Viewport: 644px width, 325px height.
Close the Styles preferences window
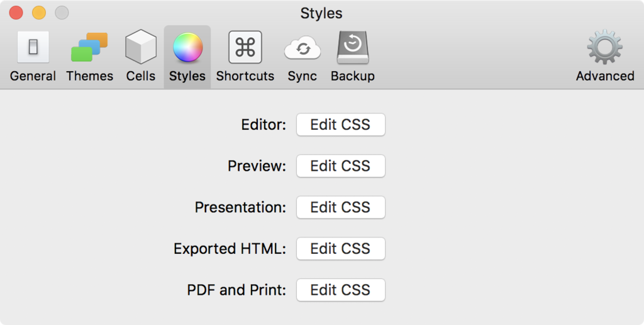coord(16,13)
